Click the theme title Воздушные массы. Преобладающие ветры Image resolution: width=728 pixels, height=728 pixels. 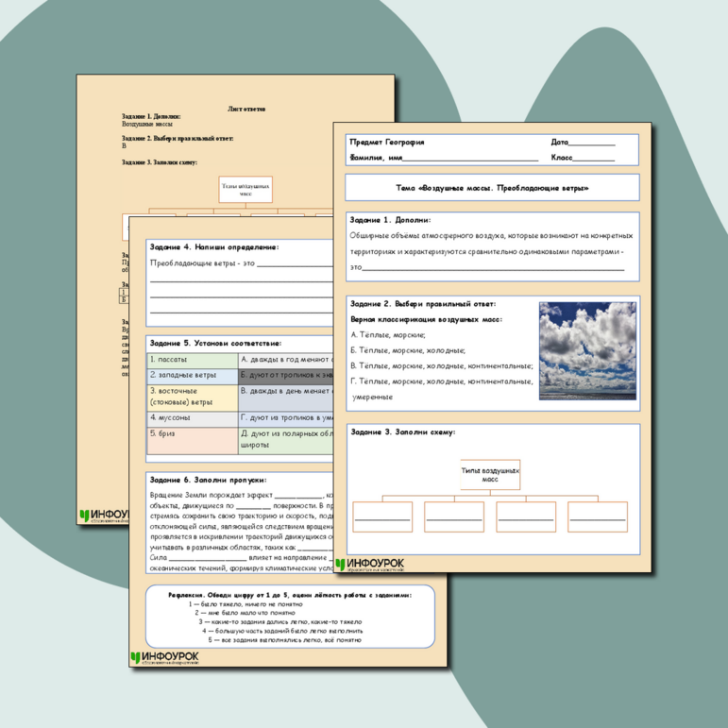[491, 188]
